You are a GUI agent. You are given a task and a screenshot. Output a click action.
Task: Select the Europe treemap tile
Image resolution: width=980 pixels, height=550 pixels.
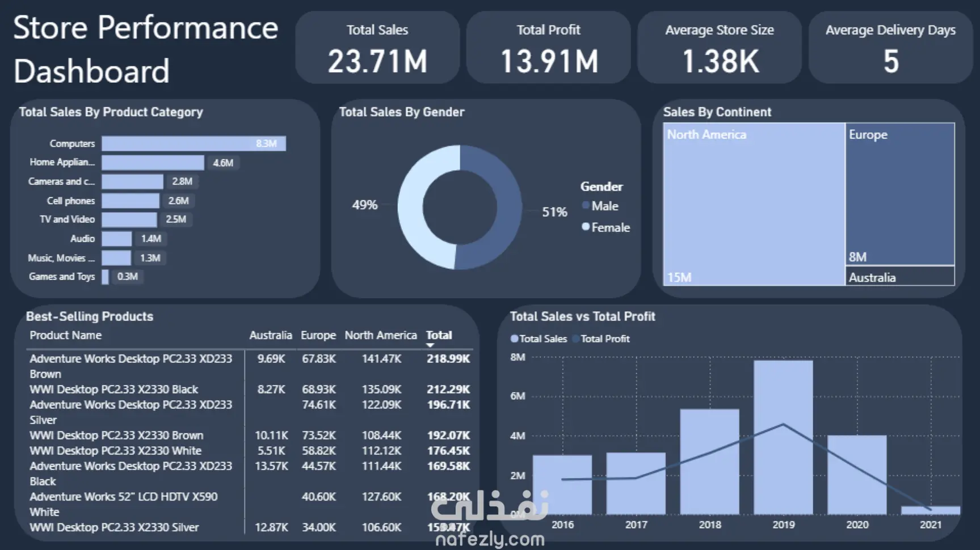point(899,194)
